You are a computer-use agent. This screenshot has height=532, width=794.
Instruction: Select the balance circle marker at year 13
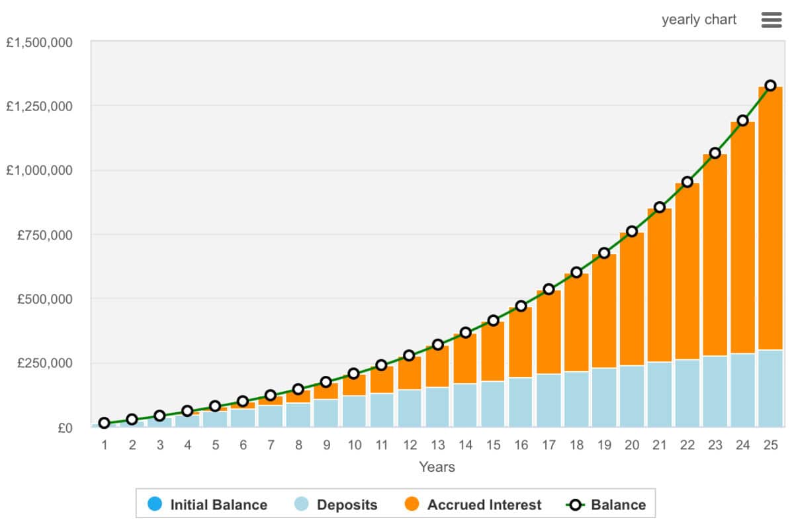tap(437, 344)
